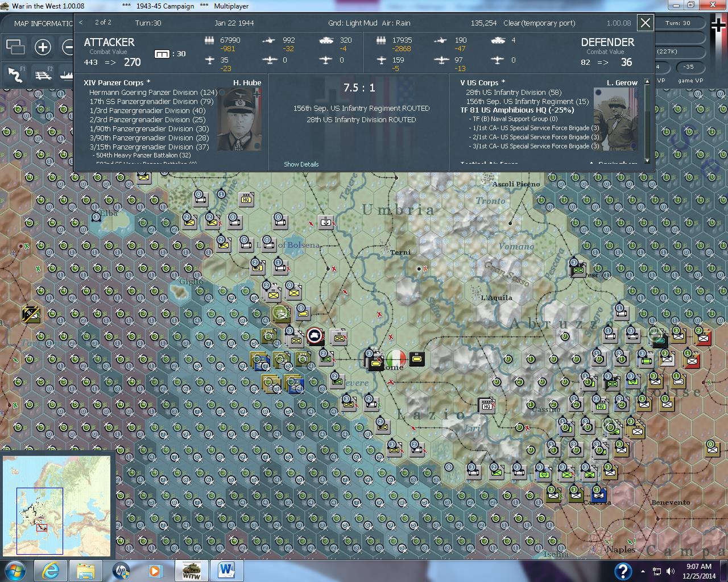Screen dimensions: 728x582
Task: Click H. Hube commander portrait
Action: tap(240, 119)
